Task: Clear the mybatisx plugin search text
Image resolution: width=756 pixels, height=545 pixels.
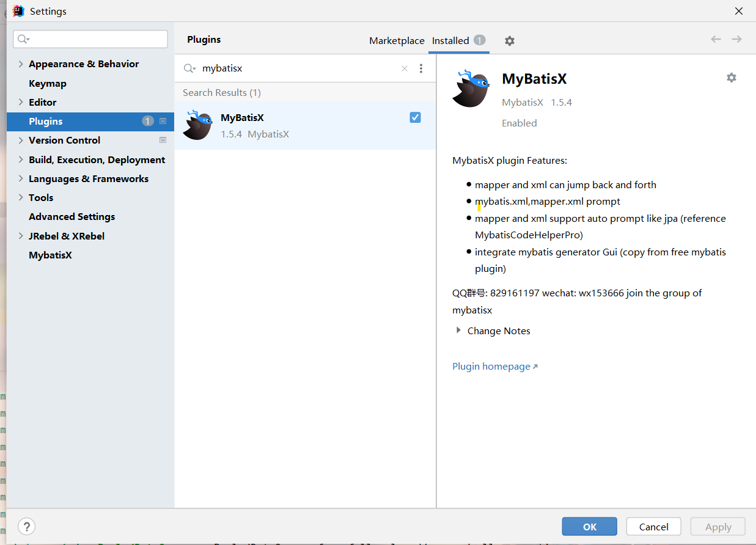Action: 404,68
